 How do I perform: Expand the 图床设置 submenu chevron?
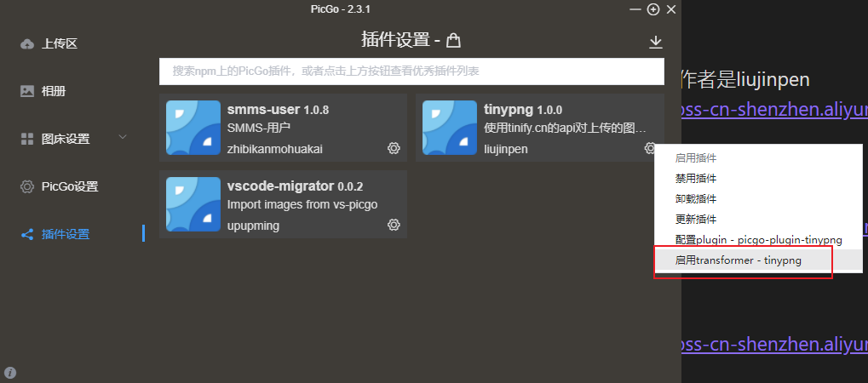tap(123, 137)
